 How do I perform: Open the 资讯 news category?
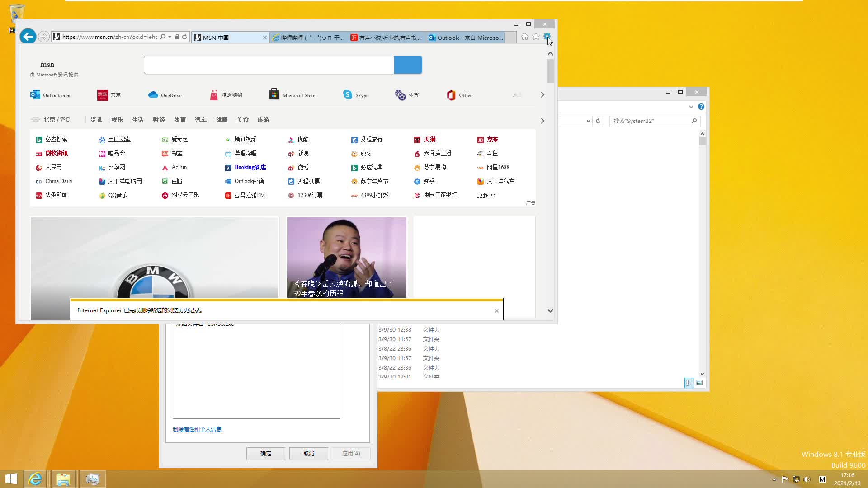tap(96, 120)
